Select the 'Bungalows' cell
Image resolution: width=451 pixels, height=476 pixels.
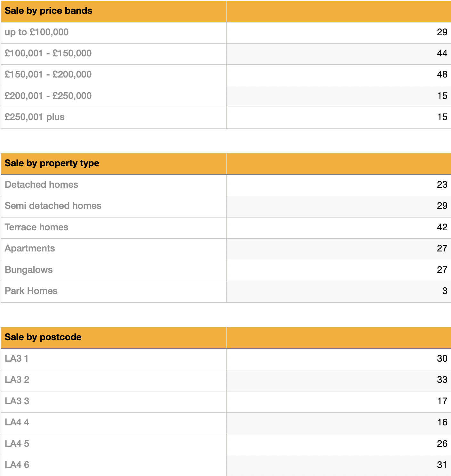(29, 270)
